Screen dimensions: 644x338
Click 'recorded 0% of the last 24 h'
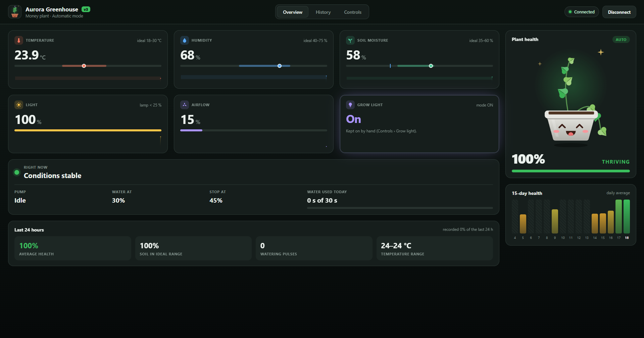[468, 229]
